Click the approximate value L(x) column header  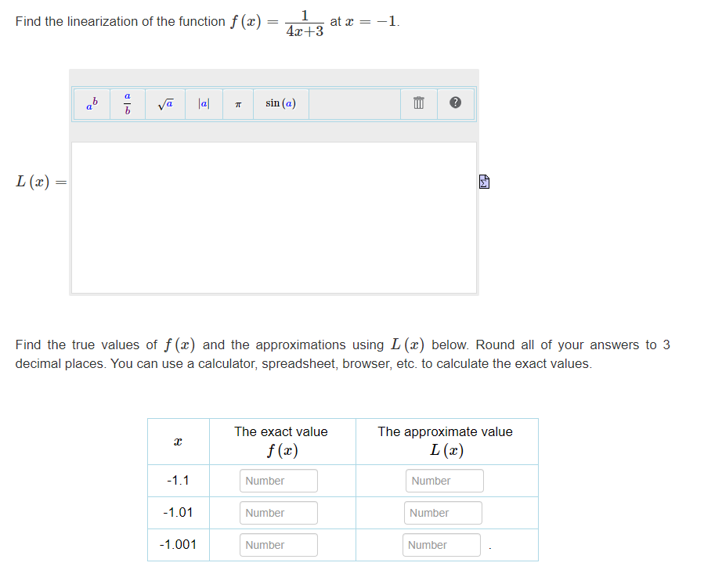pyautogui.click(x=446, y=441)
